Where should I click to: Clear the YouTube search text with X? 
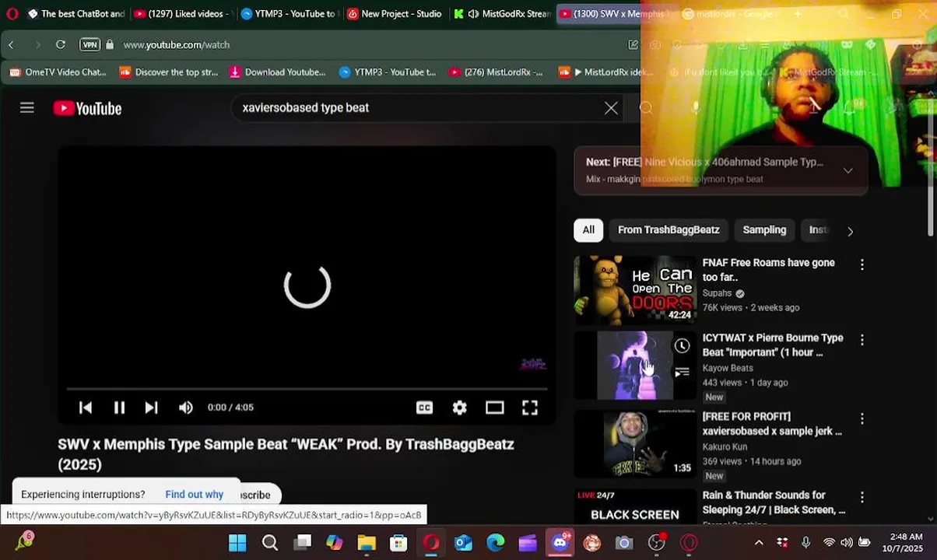(x=611, y=108)
